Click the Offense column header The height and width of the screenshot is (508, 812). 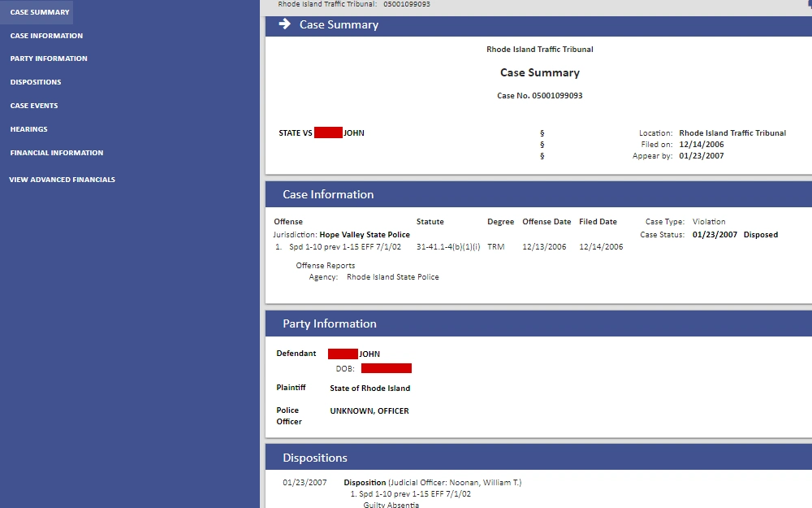(x=288, y=221)
